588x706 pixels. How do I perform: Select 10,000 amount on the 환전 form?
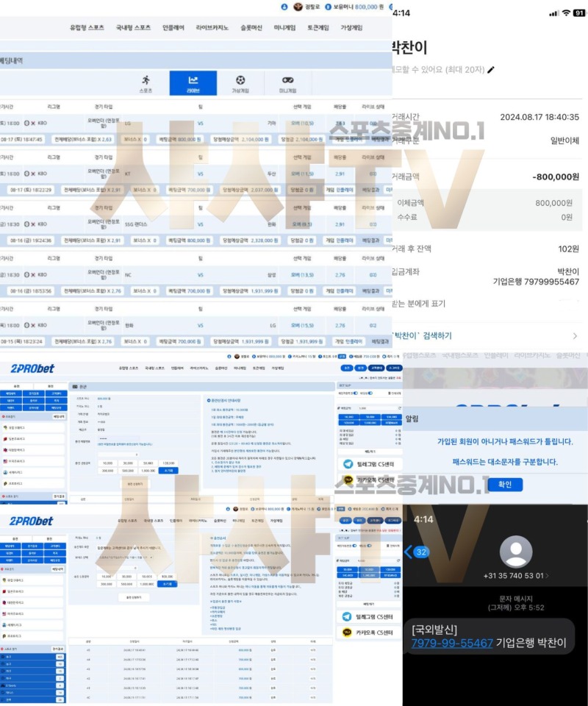point(107,463)
